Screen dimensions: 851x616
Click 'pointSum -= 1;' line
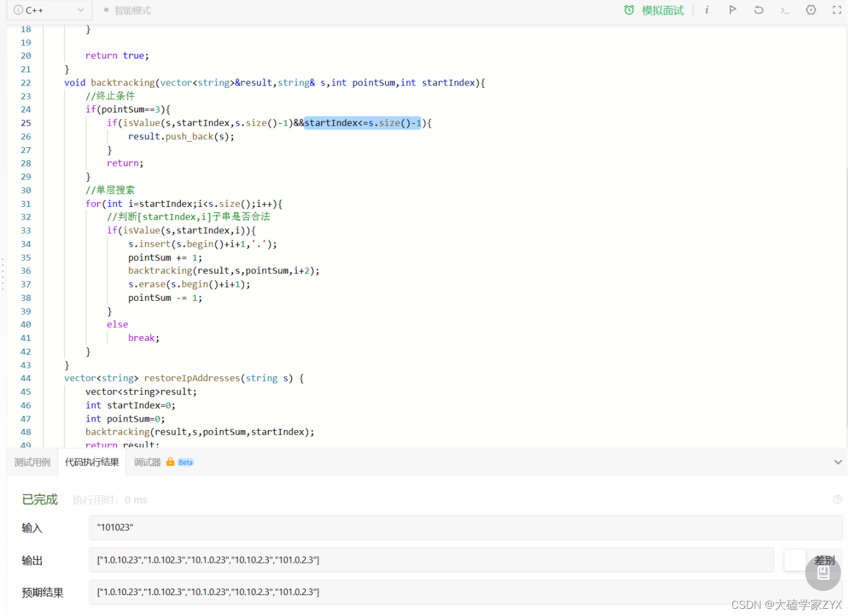[x=165, y=298]
